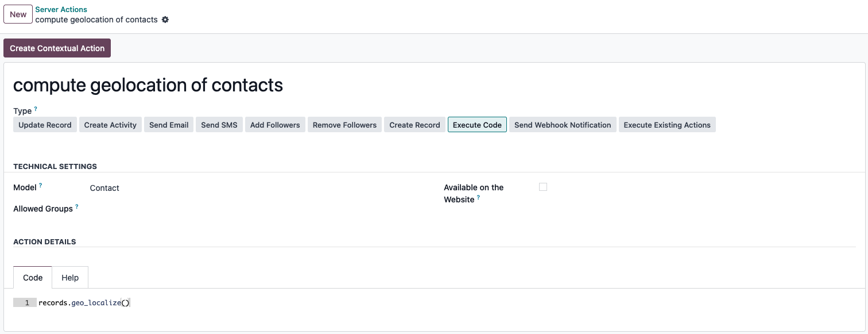
Task: Click into code editor line one
Action: pyautogui.click(x=230, y=302)
